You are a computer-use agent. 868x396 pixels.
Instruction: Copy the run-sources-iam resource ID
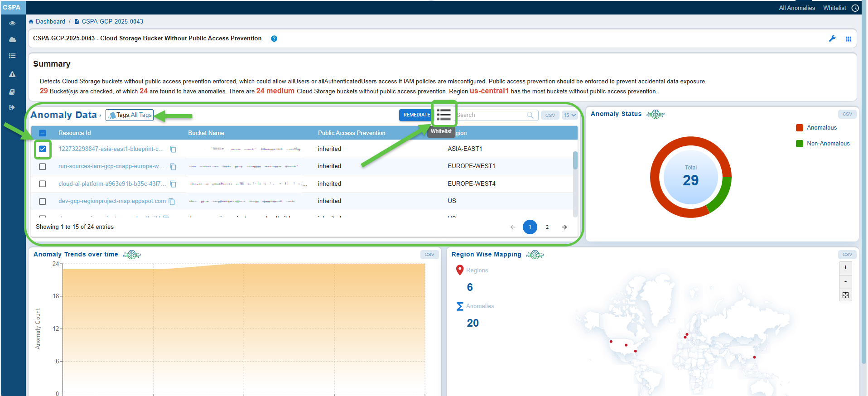[173, 167]
